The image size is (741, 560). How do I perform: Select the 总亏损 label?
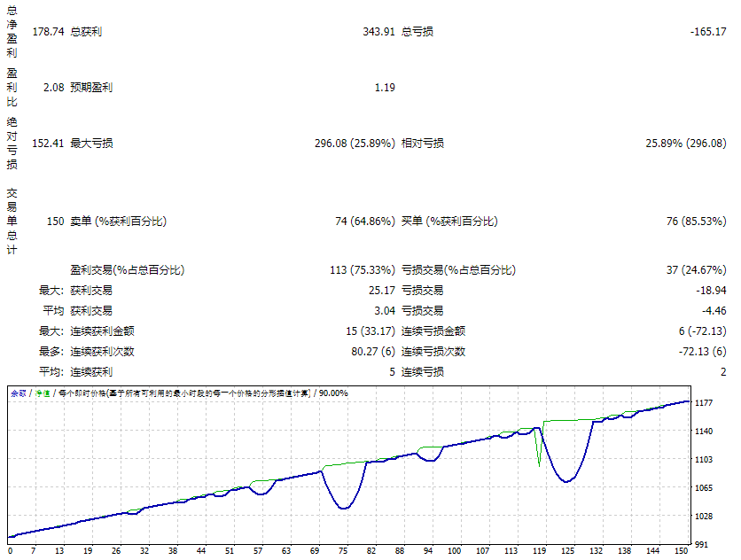coord(417,32)
